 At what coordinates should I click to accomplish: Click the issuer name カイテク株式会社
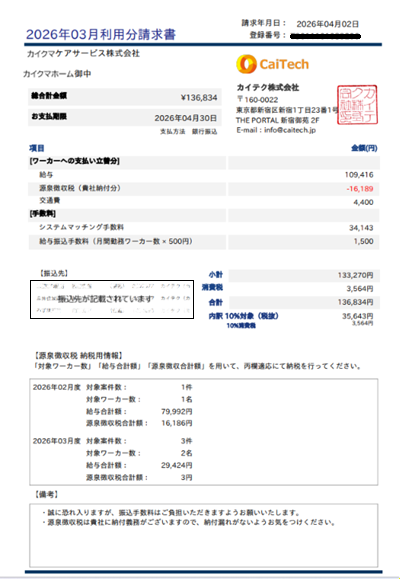[x=268, y=88]
